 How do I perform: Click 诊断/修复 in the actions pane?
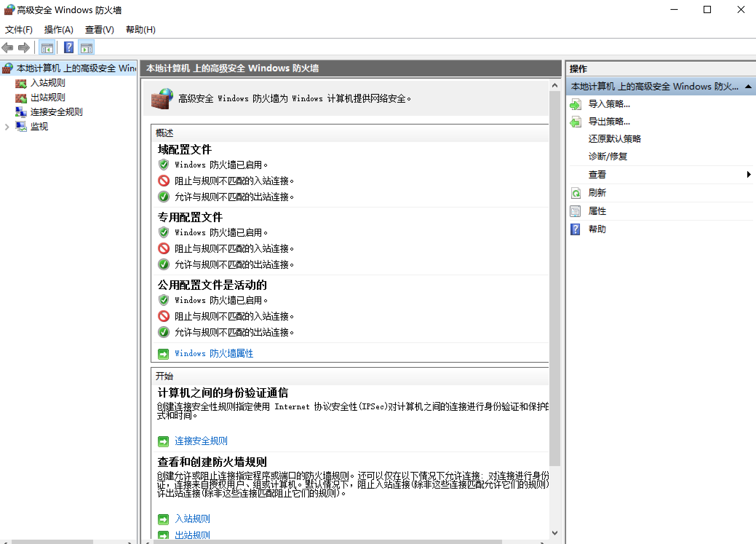point(608,157)
